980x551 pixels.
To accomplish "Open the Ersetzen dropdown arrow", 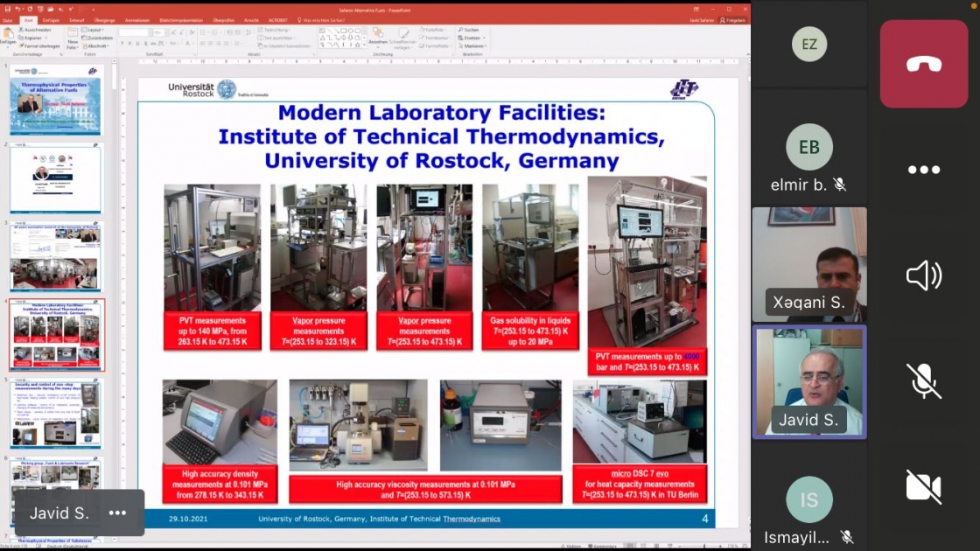I will (x=485, y=38).
